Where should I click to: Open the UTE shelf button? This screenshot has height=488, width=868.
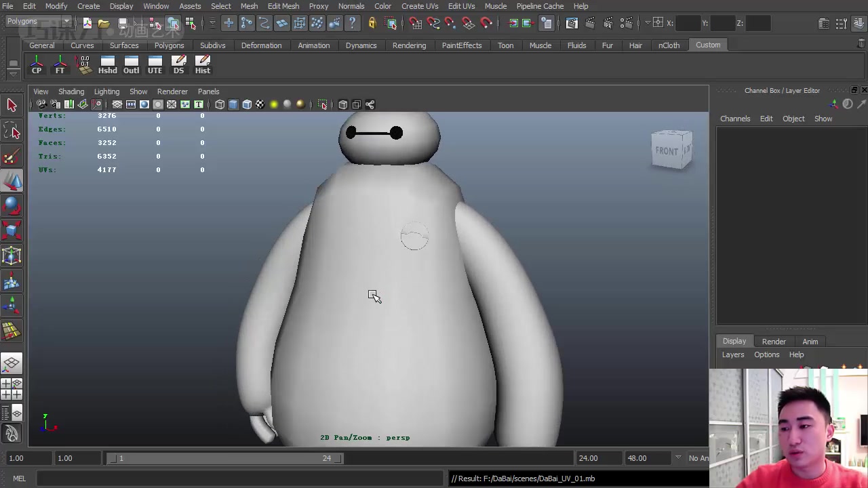155,65
